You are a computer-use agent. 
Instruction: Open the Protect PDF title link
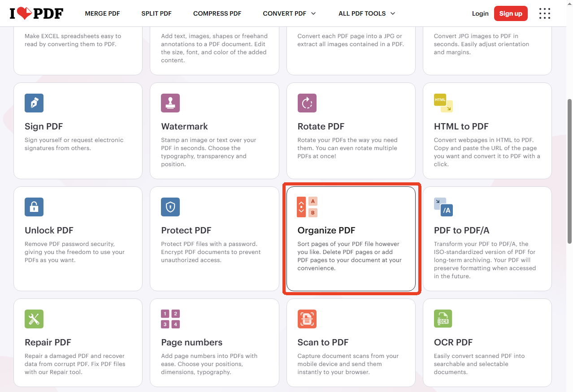186,230
